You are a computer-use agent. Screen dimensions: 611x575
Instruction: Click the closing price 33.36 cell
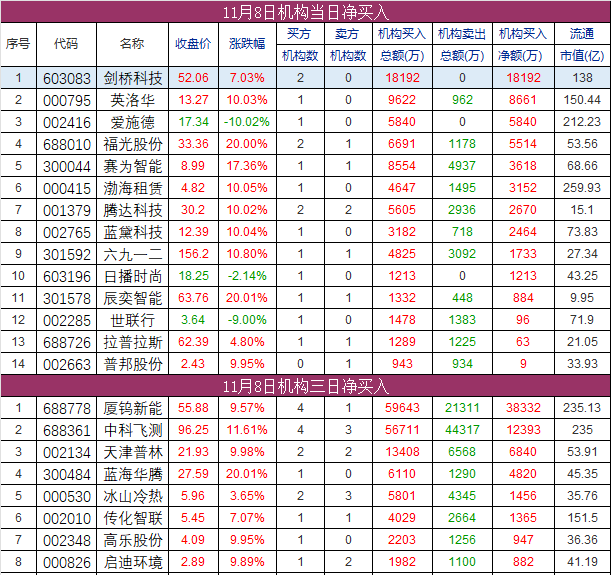click(x=194, y=143)
